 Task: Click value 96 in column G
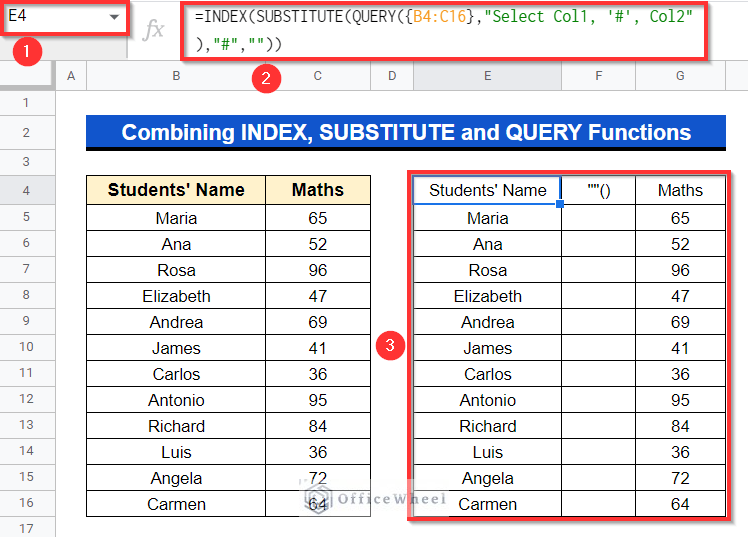(680, 270)
